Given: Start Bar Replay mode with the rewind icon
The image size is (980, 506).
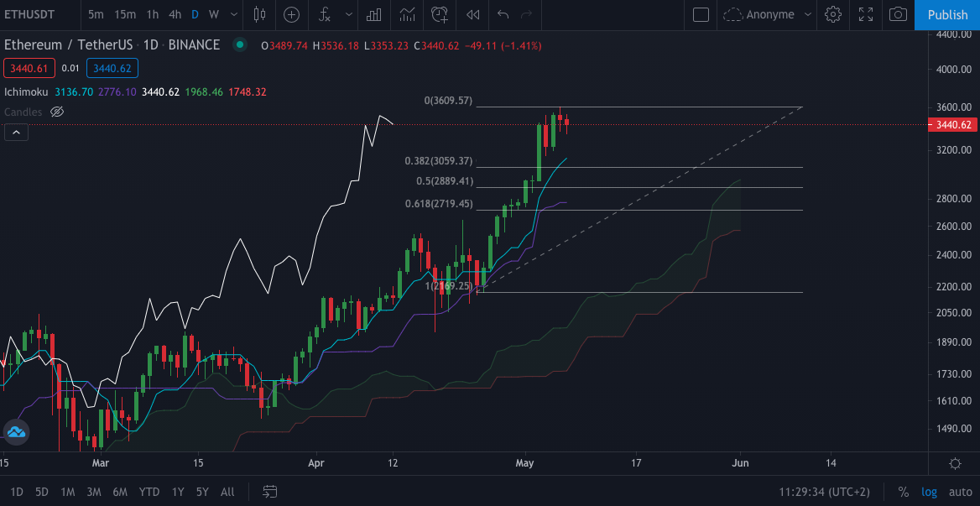Looking at the screenshot, I should (x=473, y=14).
